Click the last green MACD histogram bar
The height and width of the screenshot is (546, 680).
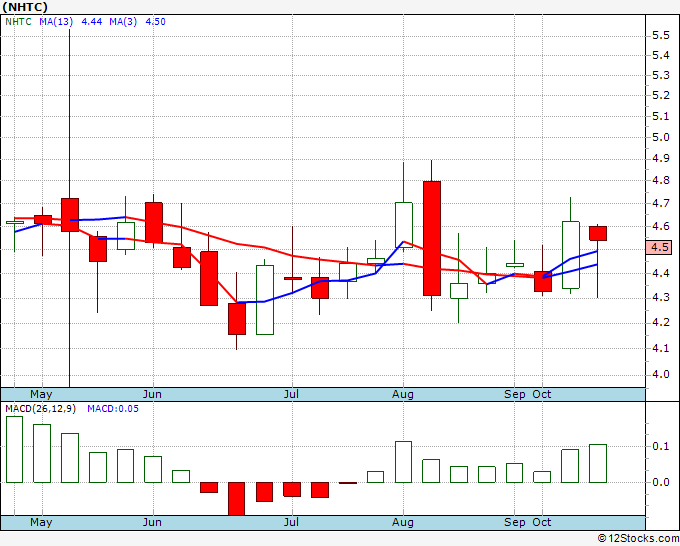pos(598,463)
